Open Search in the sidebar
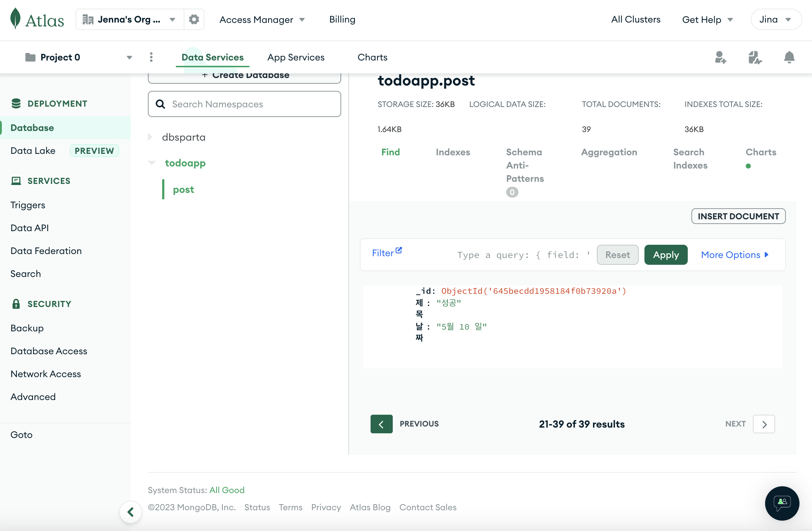This screenshot has height=531, width=812. [x=26, y=274]
